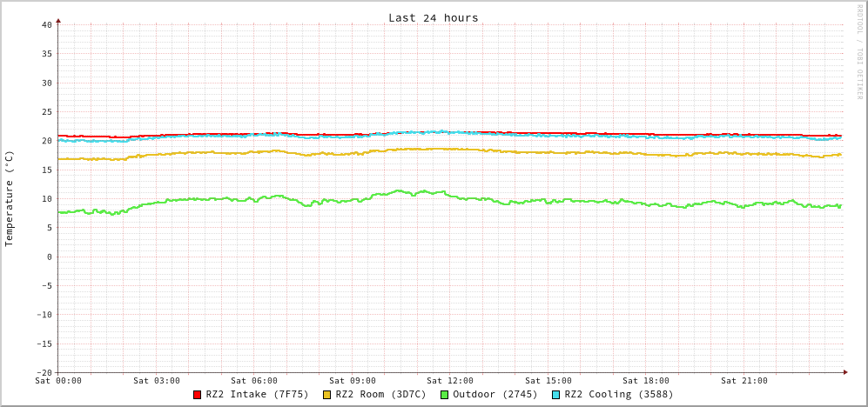
Task: Click the Sat 06:00 time axis label
Action: (x=254, y=380)
